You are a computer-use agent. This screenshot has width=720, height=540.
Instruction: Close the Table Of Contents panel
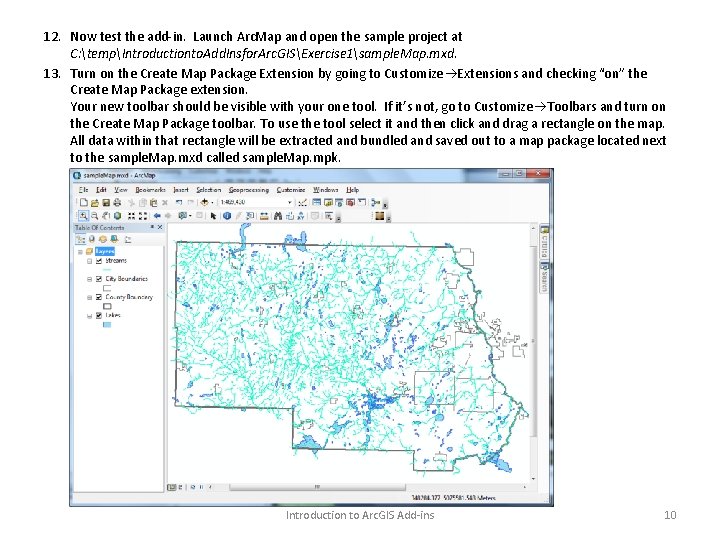(x=160, y=227)
